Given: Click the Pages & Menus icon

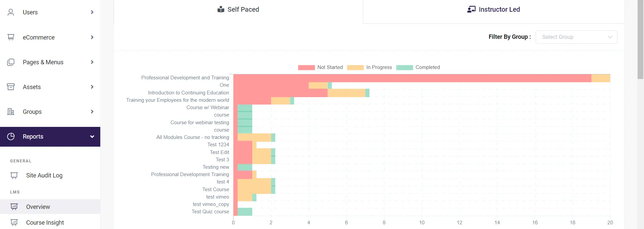Looking at the screenshot, I should pyautogui.click(x=11, y=62).
